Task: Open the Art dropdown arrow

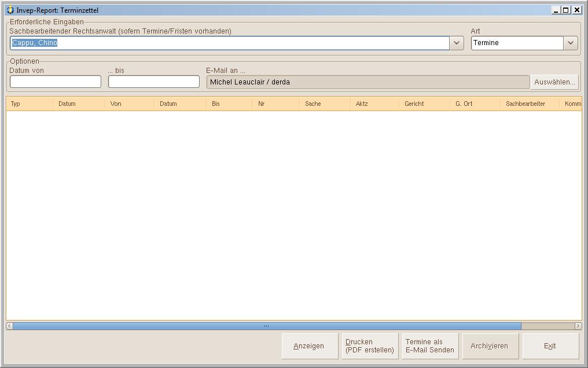Action: pyautogui.click(x=571, y=43)
